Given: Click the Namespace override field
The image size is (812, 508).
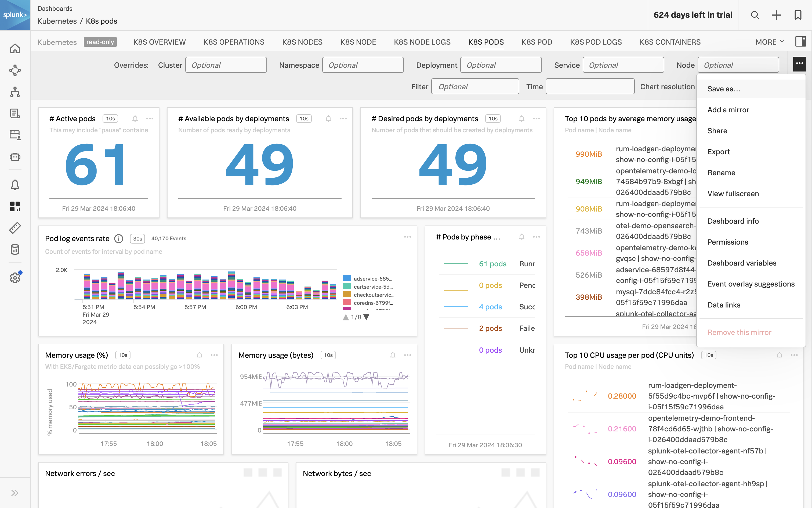Looking at the screenshot, I should point(363,65).
